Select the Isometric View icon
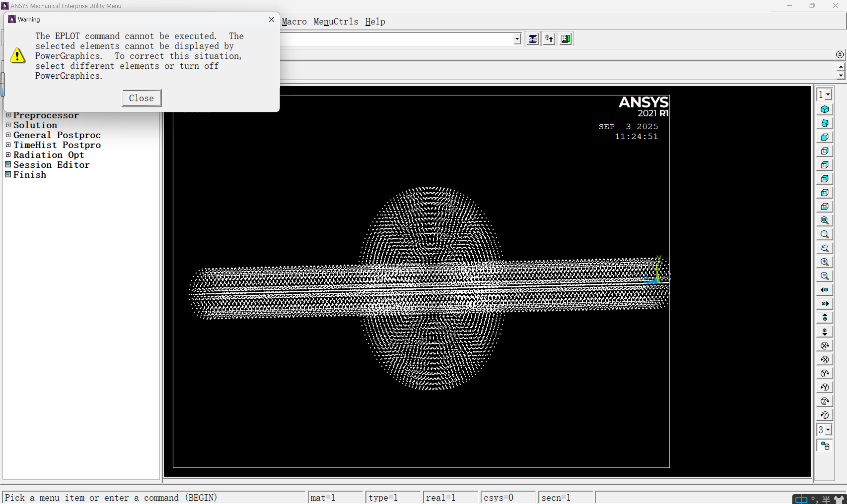This screenshot has height=504, width=847. pyautogui.click(x=824, y=109)
